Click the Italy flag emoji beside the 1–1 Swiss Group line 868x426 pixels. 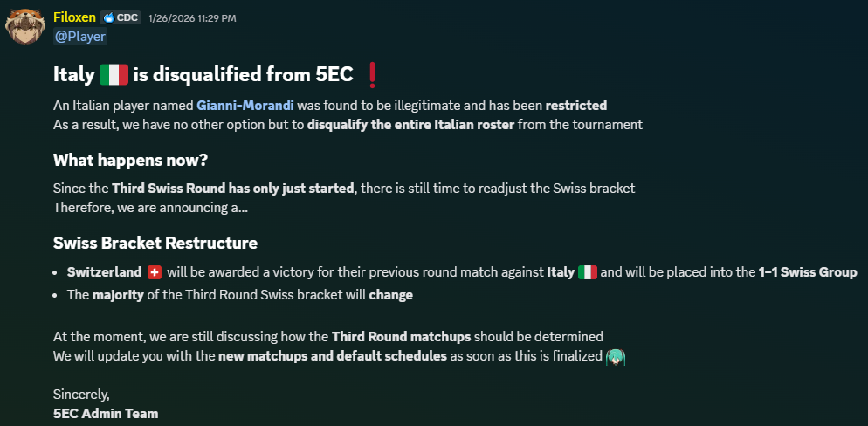pos(587,272)
